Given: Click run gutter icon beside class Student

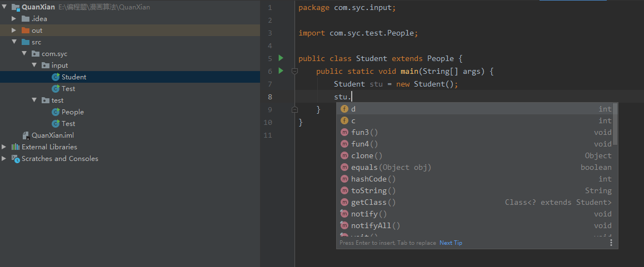Looking at the screenshot, I should click(281, 58).
